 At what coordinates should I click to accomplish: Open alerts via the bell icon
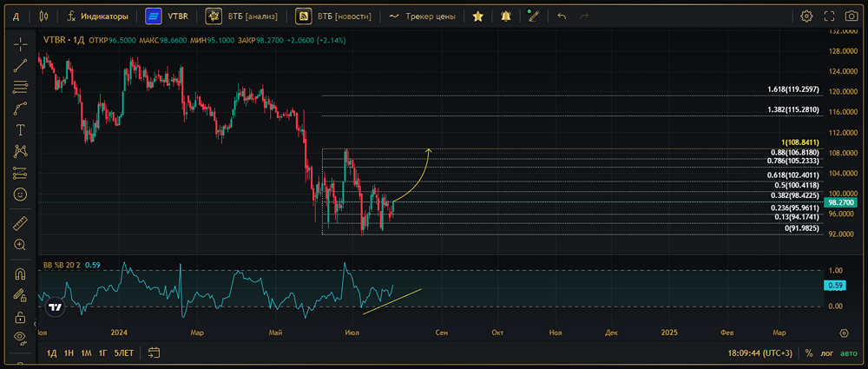505,16
